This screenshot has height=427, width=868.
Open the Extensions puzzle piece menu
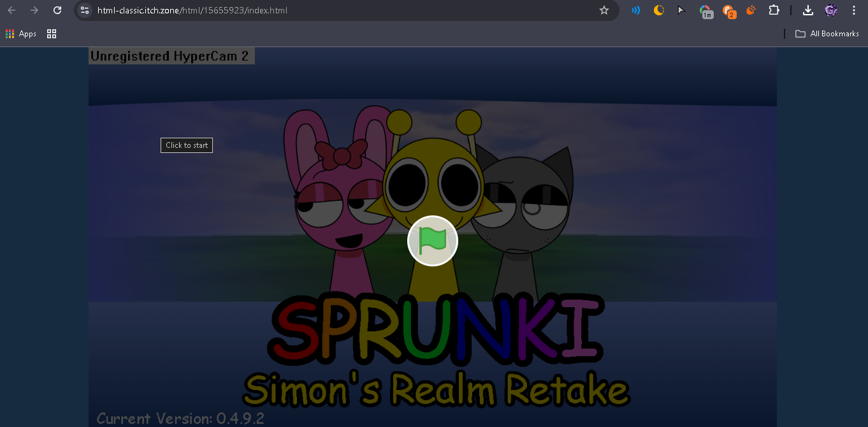click(774, 10)
